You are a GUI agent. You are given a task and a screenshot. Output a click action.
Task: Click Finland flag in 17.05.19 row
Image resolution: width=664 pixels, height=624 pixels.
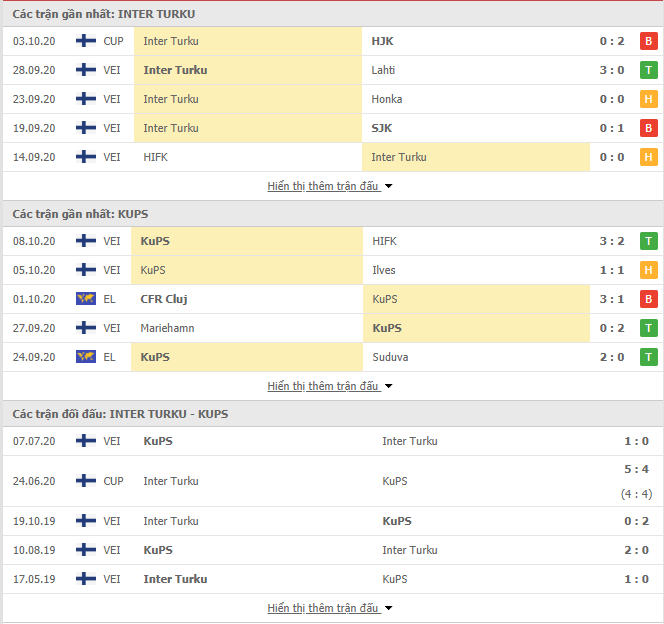coord(86,579)
